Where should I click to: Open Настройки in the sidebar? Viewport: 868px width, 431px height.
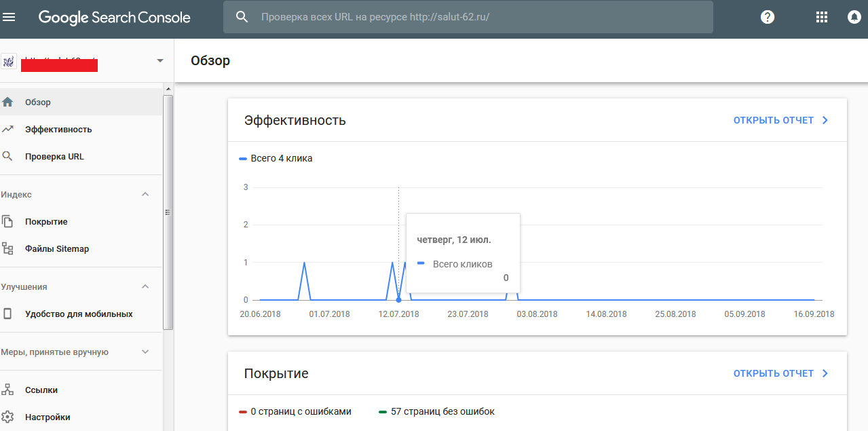(81, 417)
